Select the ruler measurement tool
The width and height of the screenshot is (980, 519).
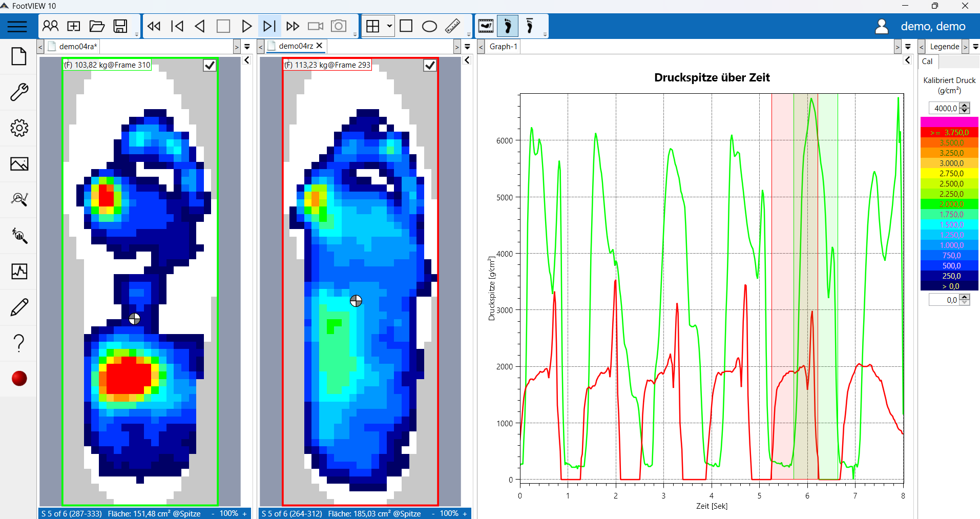click(452, 26)
